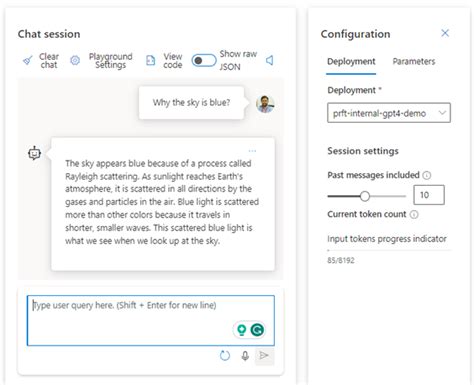474x385 pixels.
Task: Click the Past messages included slider handle
Action: pos(365,196)
